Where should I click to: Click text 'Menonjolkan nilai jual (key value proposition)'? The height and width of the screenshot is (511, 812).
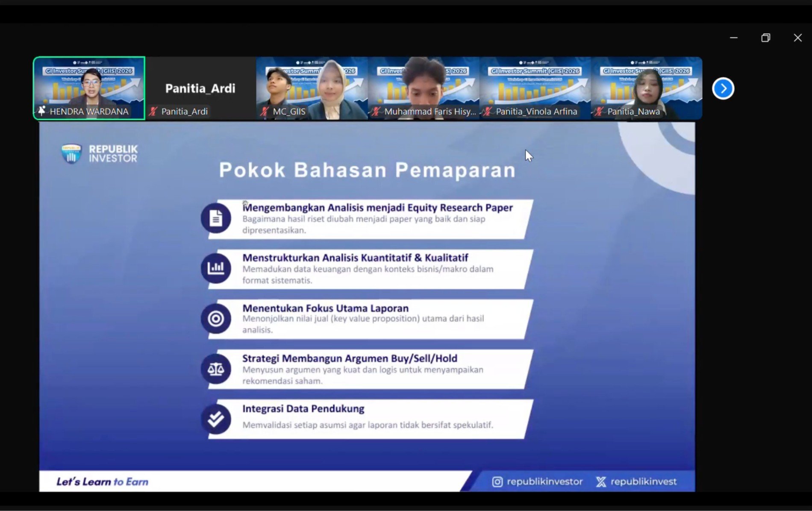click(331, 319)
